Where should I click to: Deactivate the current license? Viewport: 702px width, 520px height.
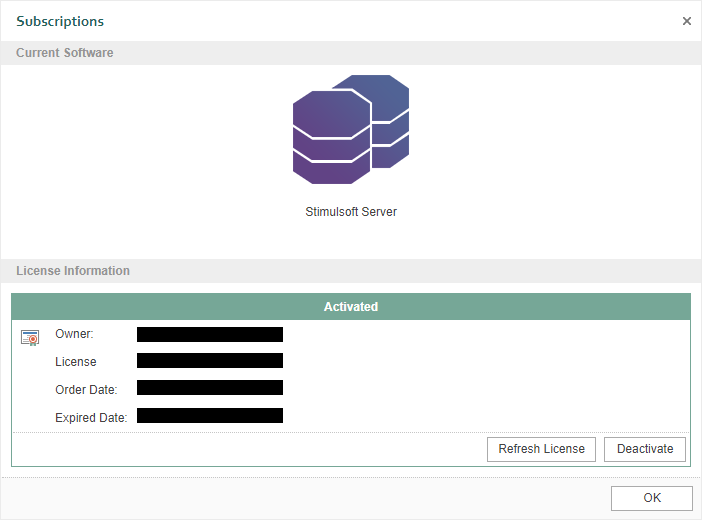click(x=645, y=449)
